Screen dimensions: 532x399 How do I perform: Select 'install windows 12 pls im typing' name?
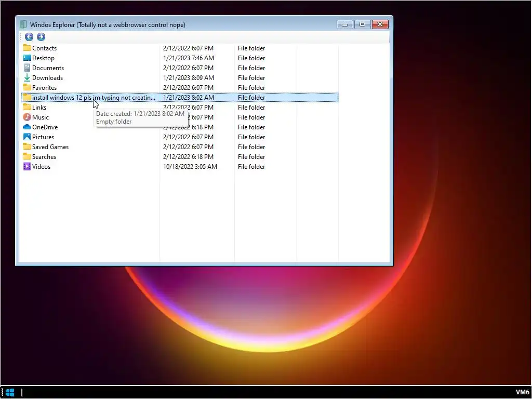click(x=94, y=98)
